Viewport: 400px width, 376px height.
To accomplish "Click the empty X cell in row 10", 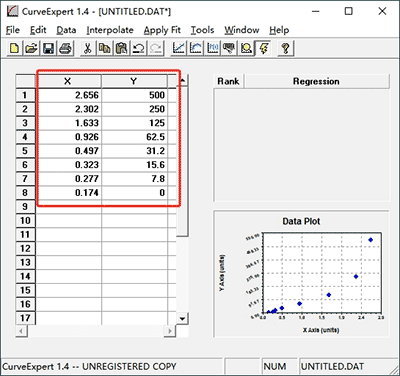I will pyautogui.click(x=68, y=221).
